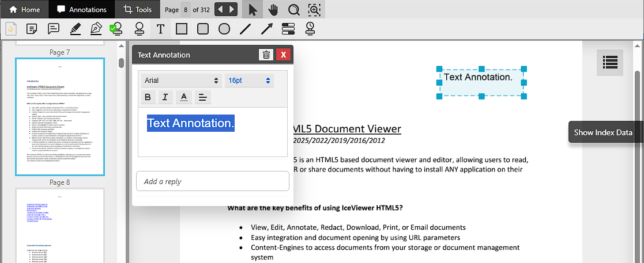Choose the rubber stamp annotation tool

click(x=138, y=28)
